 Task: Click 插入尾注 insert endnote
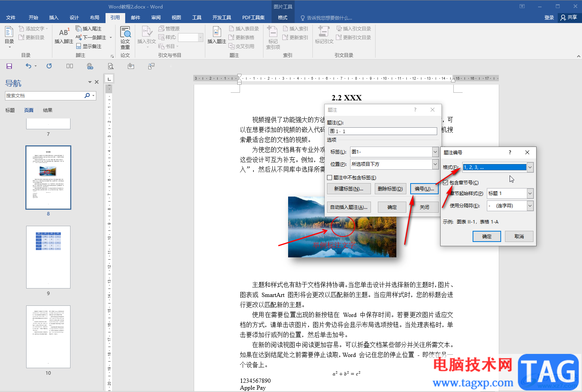[89, 28]
